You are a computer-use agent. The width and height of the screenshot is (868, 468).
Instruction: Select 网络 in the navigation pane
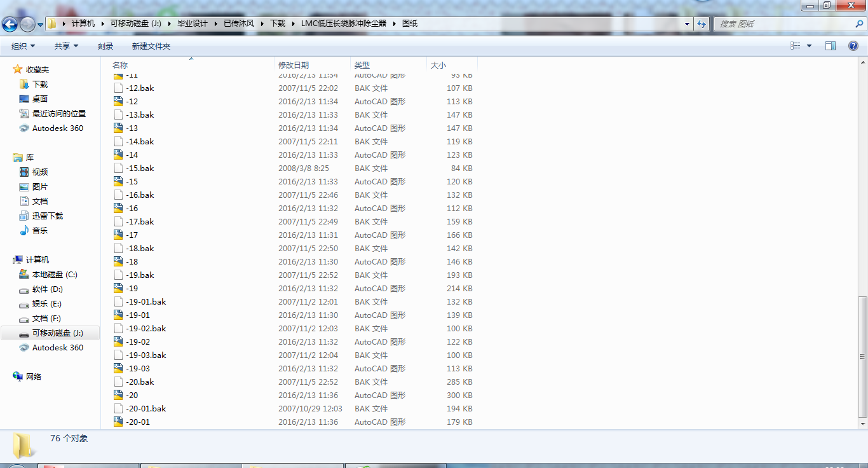click(x=34, y=377)
